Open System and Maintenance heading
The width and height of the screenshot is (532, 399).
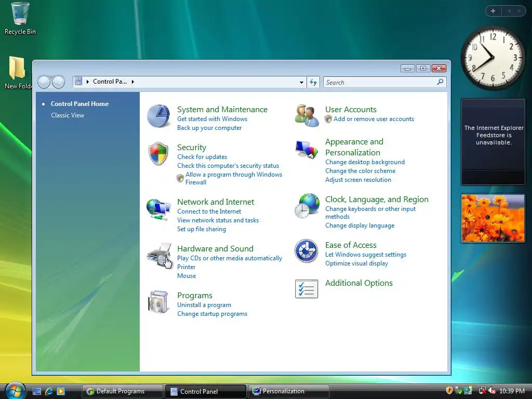click(x=222, y=109)
